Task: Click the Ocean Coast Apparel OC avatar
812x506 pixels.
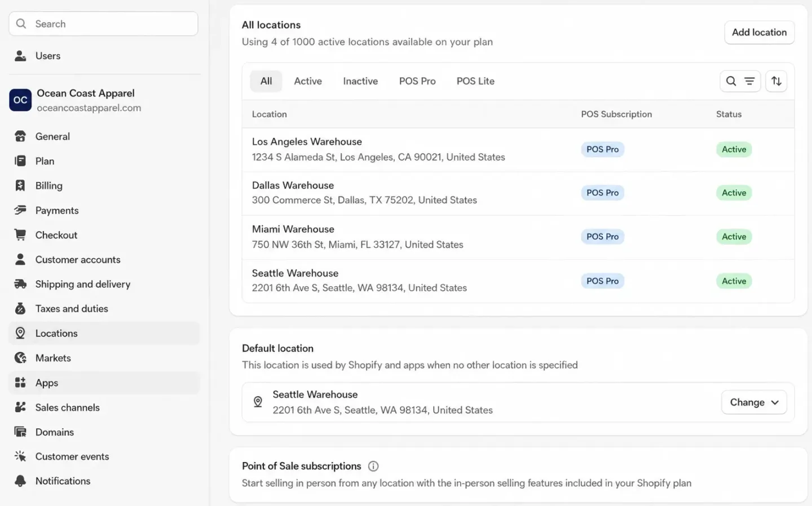Action: [x=20, y=100]
